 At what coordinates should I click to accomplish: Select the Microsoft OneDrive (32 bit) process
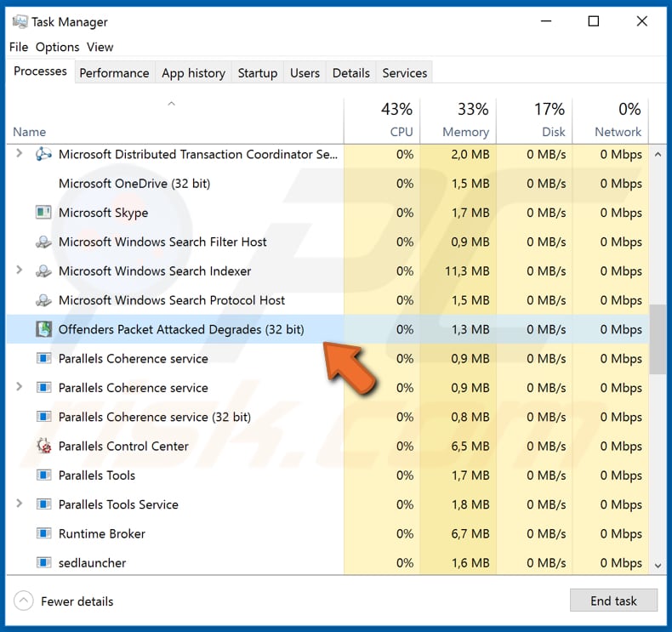pos(134,184)
